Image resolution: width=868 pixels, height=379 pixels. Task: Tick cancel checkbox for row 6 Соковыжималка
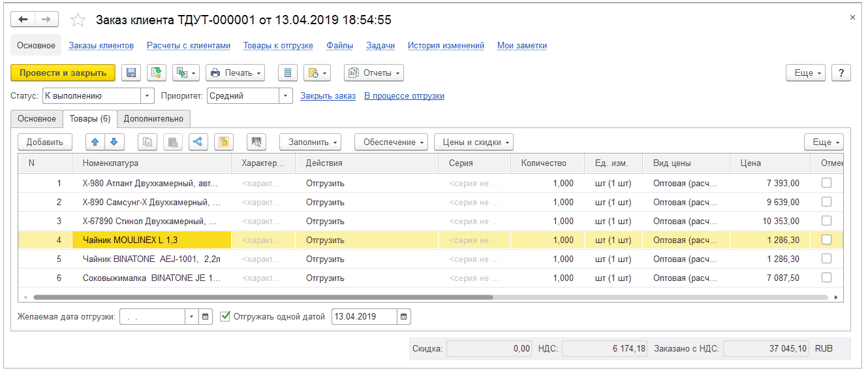826,278
